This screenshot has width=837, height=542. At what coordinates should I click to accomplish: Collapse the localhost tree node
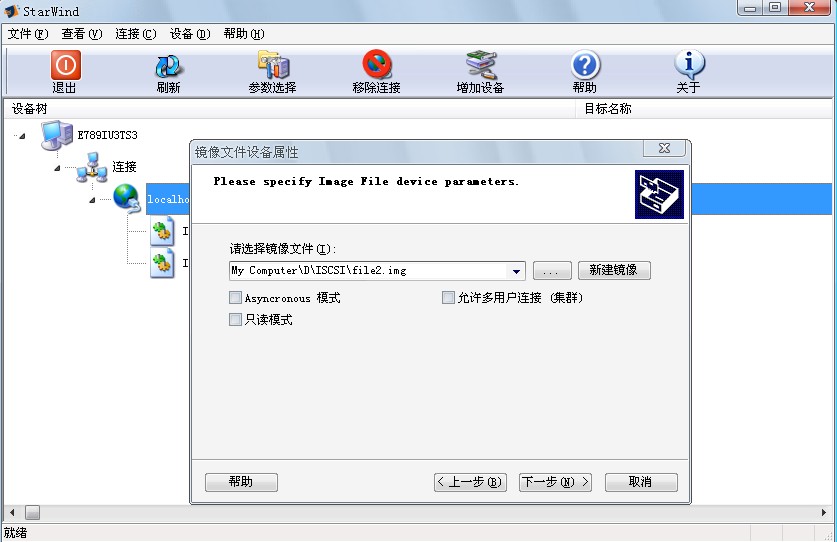[92, 200]
